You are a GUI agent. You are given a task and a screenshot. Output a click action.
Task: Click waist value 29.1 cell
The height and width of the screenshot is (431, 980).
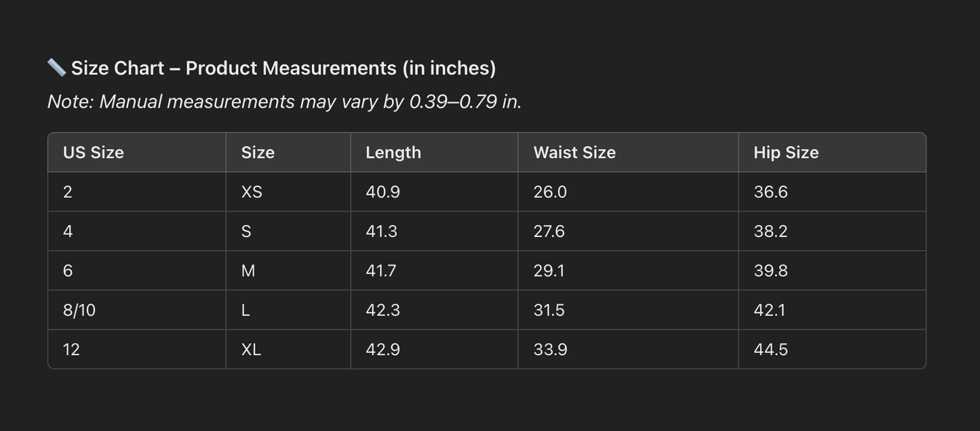(x=549, y=271)
